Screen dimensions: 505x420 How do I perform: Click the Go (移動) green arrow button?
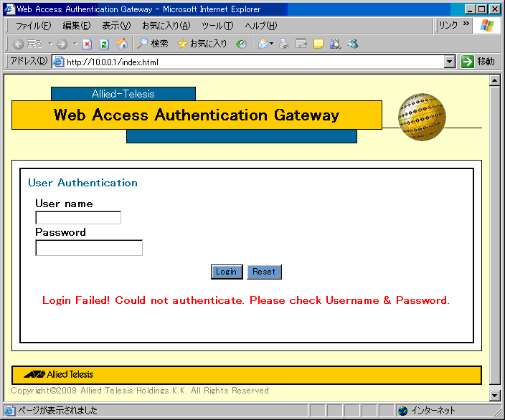[x=478, y=62]
